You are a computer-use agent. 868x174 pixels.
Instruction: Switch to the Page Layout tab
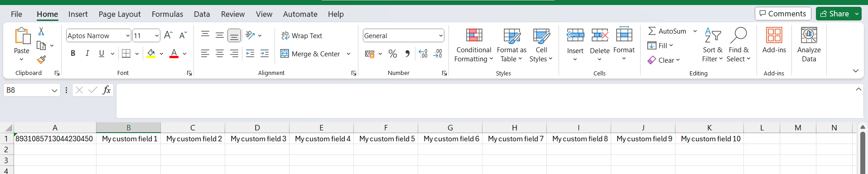120,14
